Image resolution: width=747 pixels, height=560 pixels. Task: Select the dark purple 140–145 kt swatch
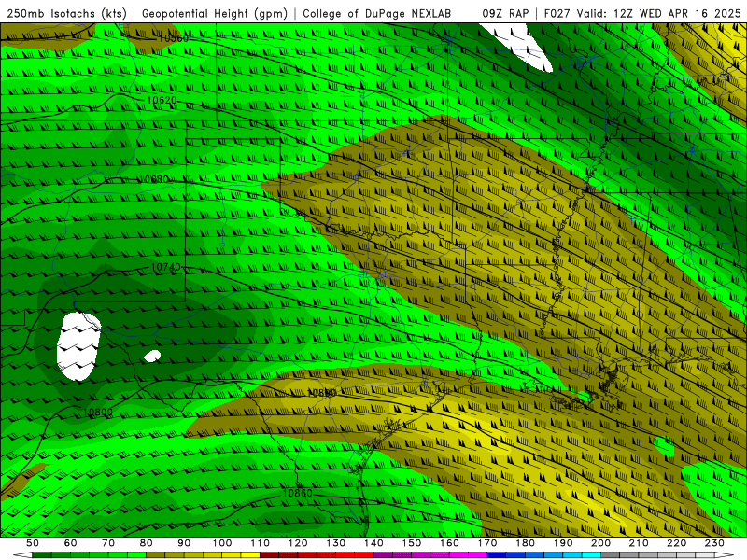(383, 555)
